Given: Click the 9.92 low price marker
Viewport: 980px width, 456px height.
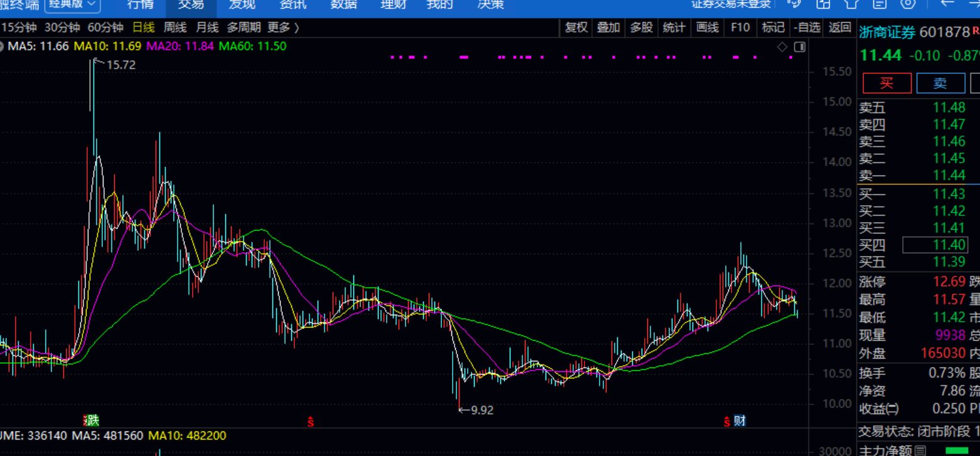Looking at the screenshot, I should (x=482, y=410).
